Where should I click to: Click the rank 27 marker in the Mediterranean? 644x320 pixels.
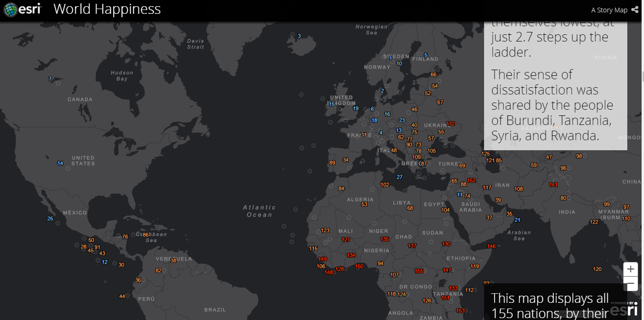tap(400, 177)
